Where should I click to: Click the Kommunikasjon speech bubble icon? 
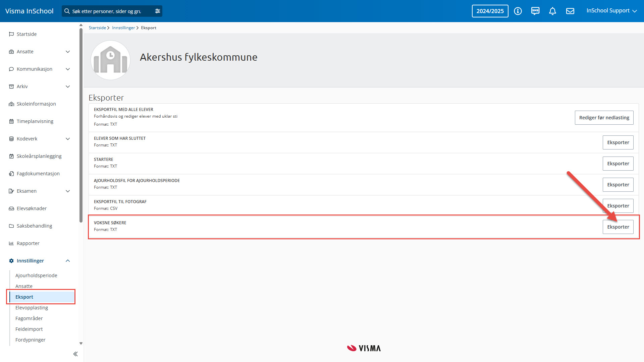click(x=11, y=69)
